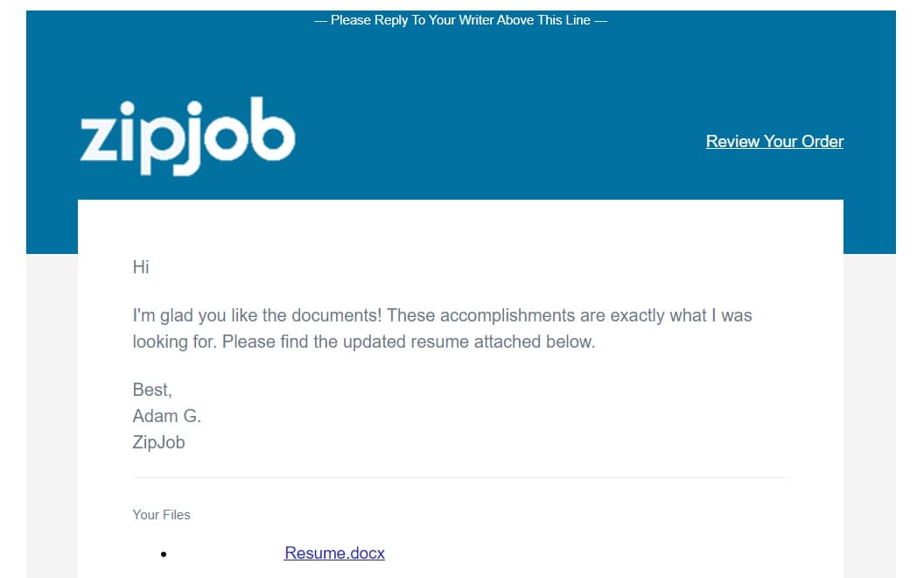Open the Review Your Order link
Viewport: 924px width, 578px height.
point(774,142)
